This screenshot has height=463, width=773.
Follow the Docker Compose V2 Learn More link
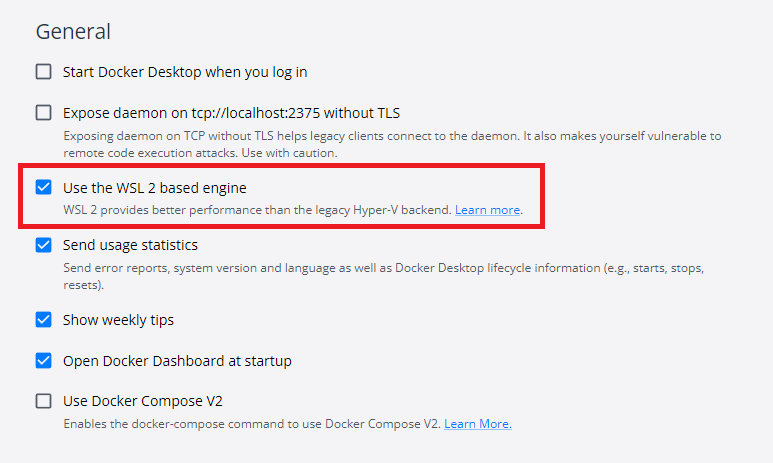(478, 424)
